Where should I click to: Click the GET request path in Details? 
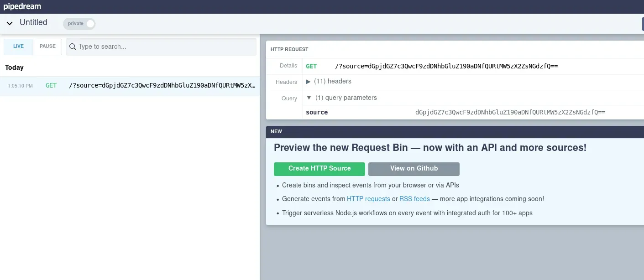[x=446, y=67]
